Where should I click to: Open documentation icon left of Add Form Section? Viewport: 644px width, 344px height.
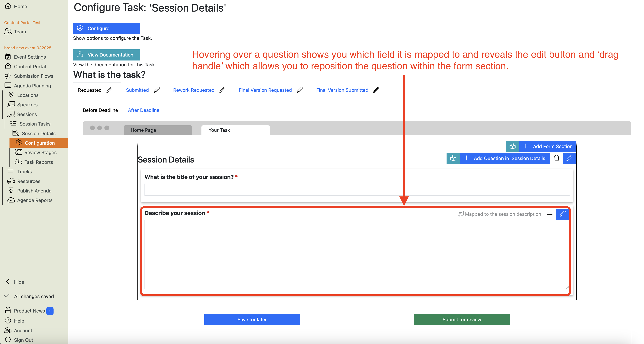[x=512, y=146]
